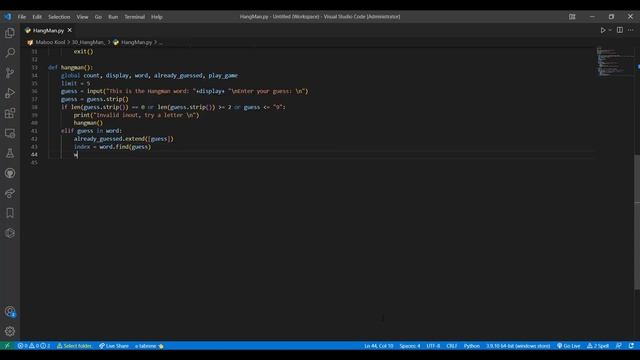Close the HangMan.py tab

point(70,30)
